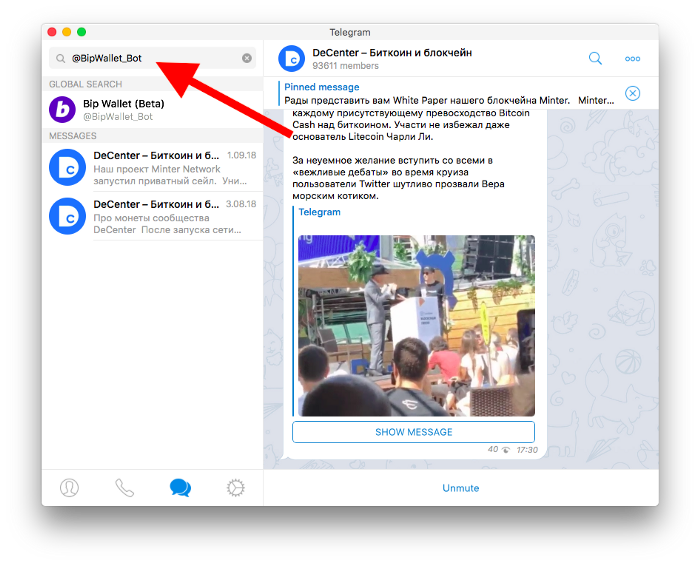700x565 pixels.
Task: Click DeCenter avatar in chat header
Action: point(292,58)
